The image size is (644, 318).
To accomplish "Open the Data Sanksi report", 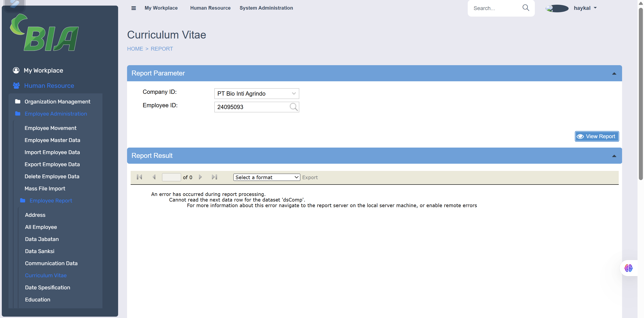I will click(40, 251).
